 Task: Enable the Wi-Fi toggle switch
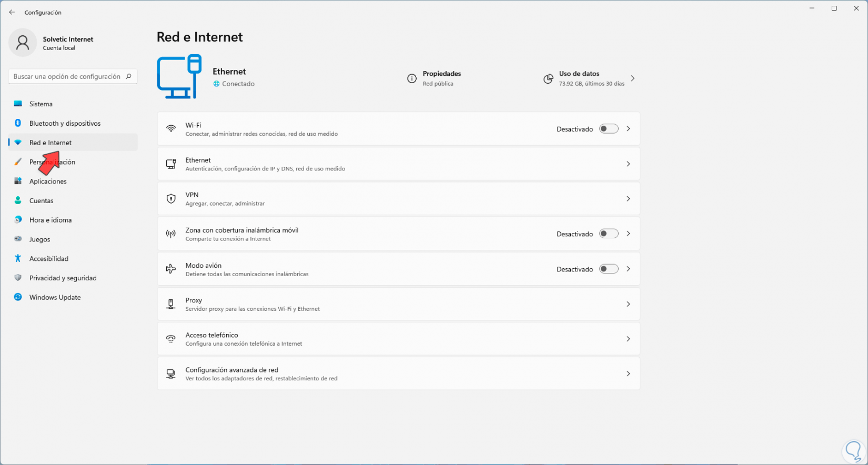point(609,129)
